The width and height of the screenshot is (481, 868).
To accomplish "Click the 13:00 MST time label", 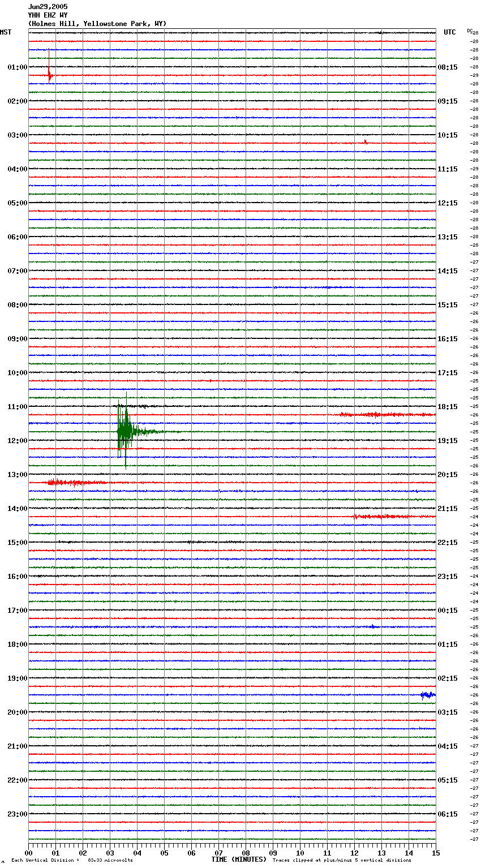I will click(x=18, y=475).
